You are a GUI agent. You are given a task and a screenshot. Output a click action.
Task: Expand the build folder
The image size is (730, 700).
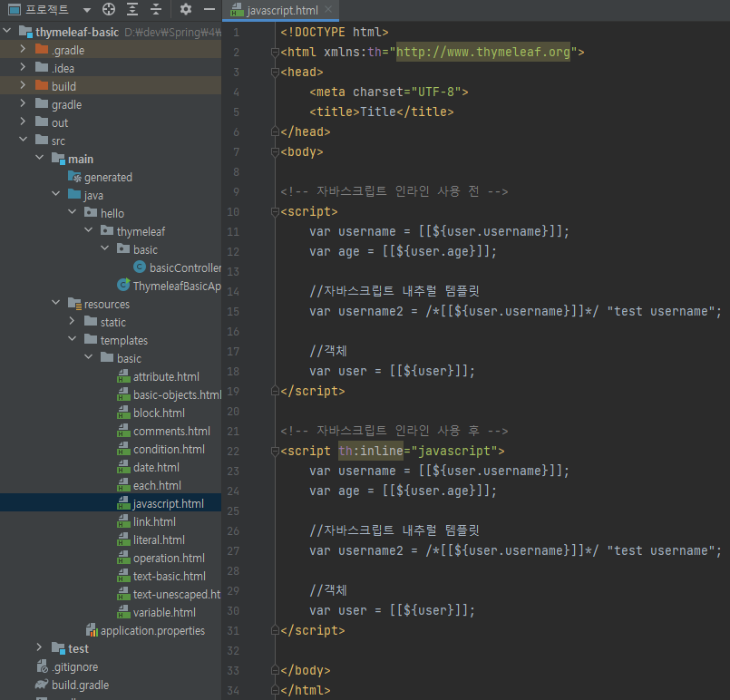pos(23,84)
